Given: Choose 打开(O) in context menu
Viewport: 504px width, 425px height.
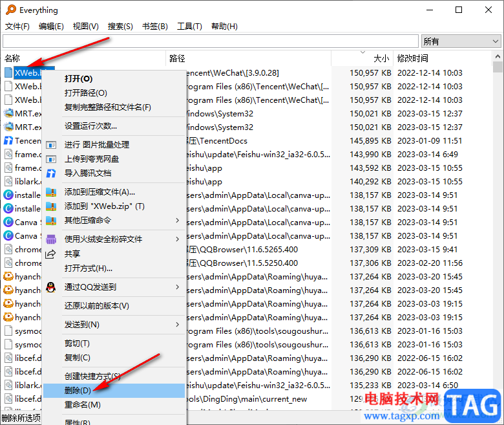Looking at the screenshot, I should (78, 78).
